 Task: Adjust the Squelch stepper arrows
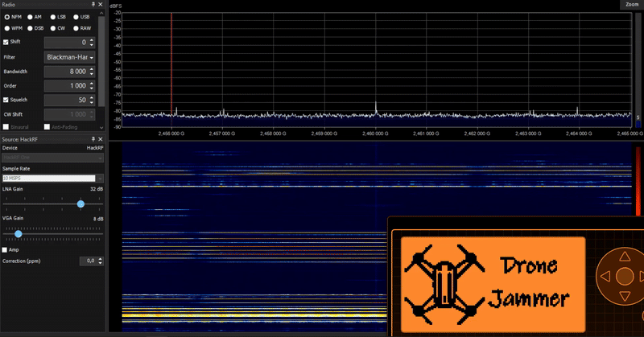[92, 100]
